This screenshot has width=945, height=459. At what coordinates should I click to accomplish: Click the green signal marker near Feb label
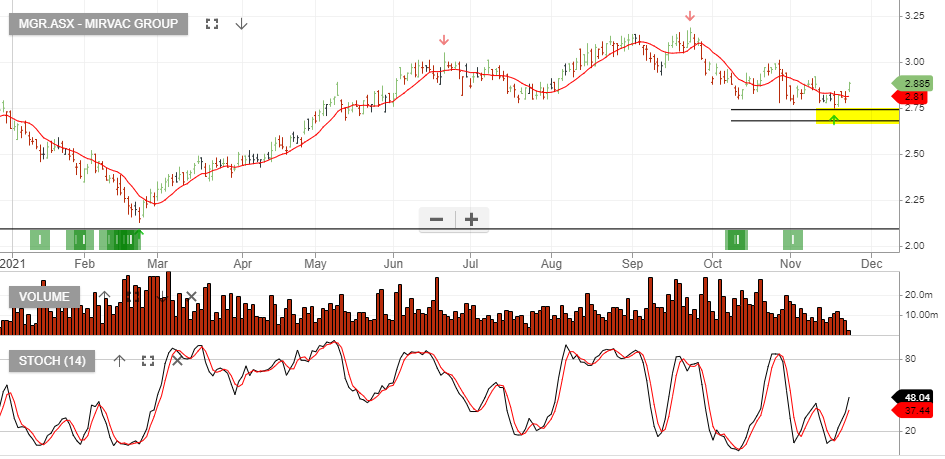[x=80, y=240]
